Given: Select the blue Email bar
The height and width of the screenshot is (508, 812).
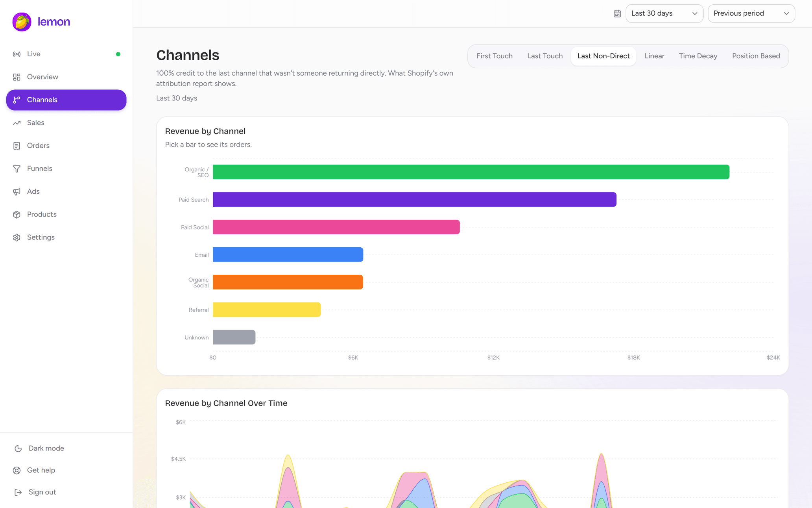Looking at the screenshot, I should tap(288, 255).
